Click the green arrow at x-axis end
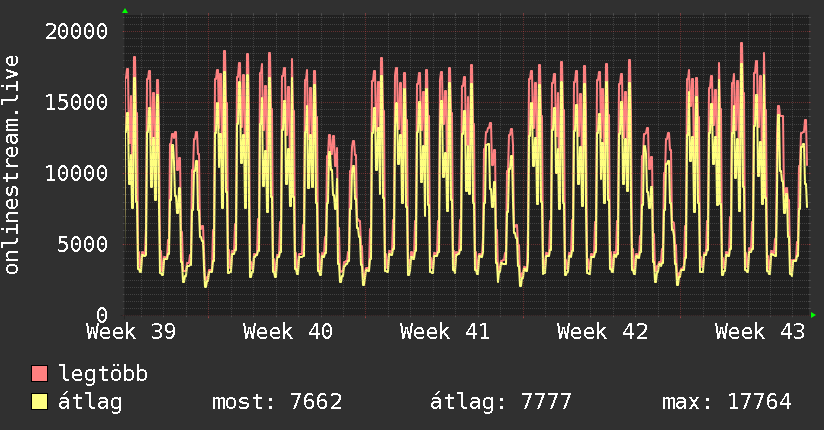Screen dimensions: 824x430 pyautogui.click(x=813, y=315)
